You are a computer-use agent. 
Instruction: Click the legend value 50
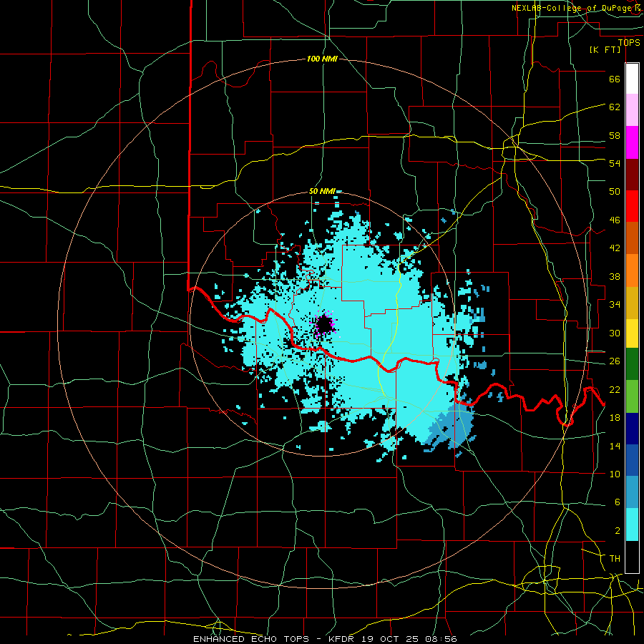(615, 191)
